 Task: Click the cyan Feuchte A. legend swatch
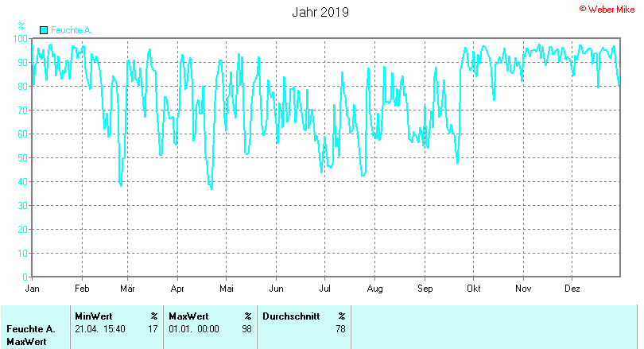click(x=44, y=30)
